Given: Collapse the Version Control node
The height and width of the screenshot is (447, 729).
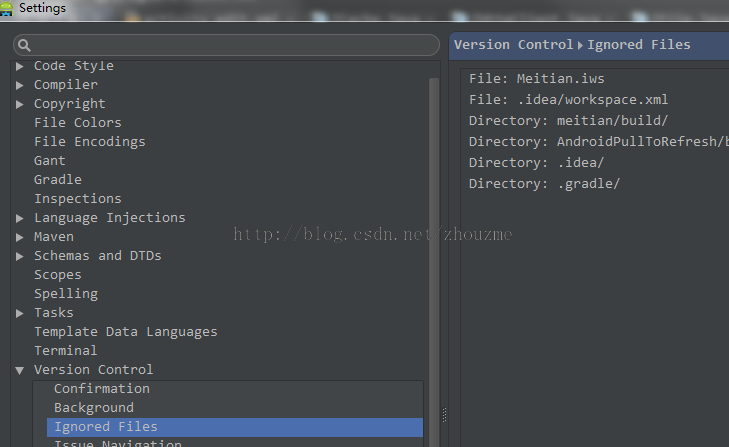Looking at the screenshot, I should (20, 370).
